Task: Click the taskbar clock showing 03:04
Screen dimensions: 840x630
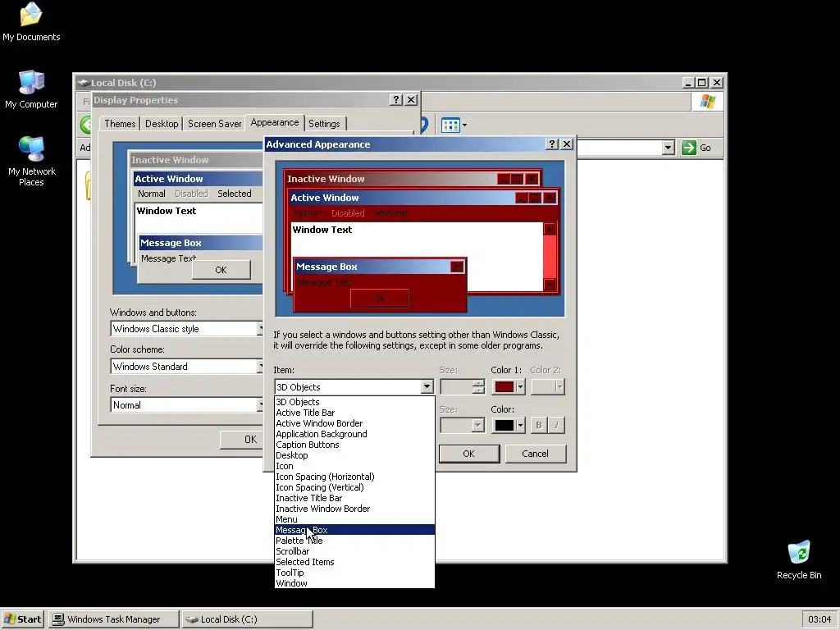Action: [819, 619]
